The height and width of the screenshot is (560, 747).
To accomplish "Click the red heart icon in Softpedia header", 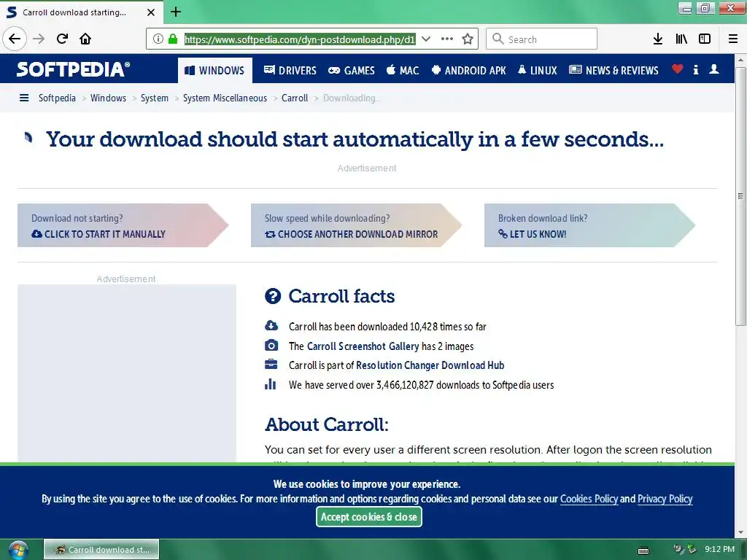I will [677, 69].
